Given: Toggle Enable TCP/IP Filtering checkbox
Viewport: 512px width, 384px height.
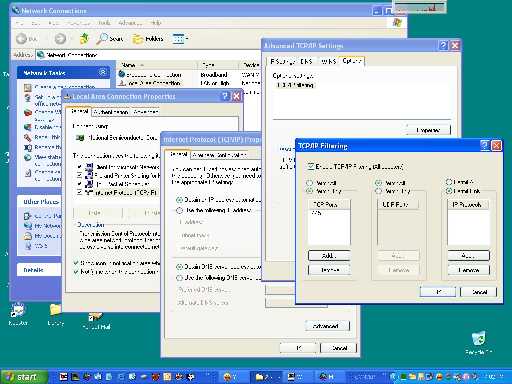Looking at the screenshot, I should pos(310,166).
